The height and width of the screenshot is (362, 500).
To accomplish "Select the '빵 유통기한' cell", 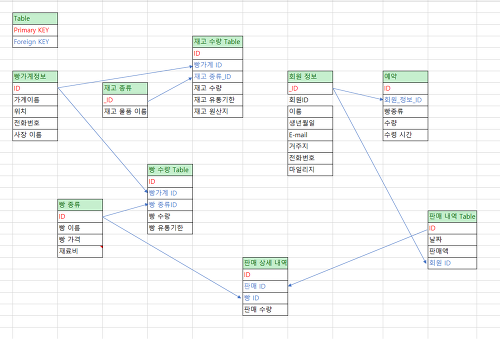I will (x=170, y=228).
